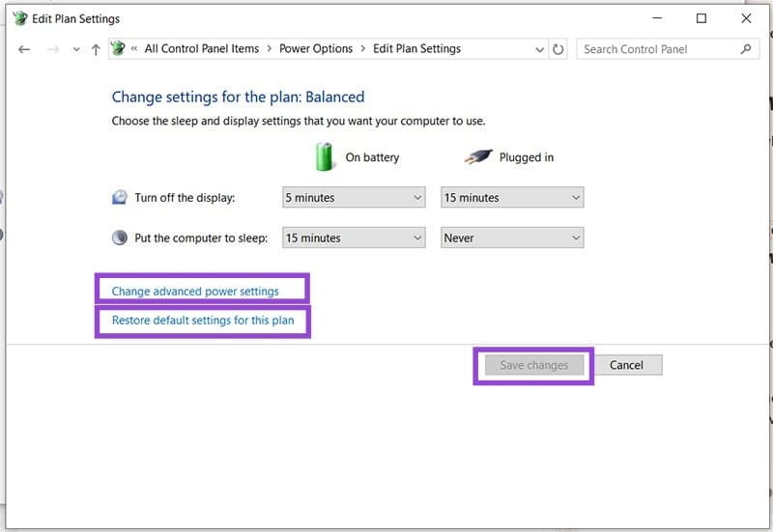Screen dimensions: 773x532
Task: Click the Forward navigation arrow
Action: [x=53, y=49]
